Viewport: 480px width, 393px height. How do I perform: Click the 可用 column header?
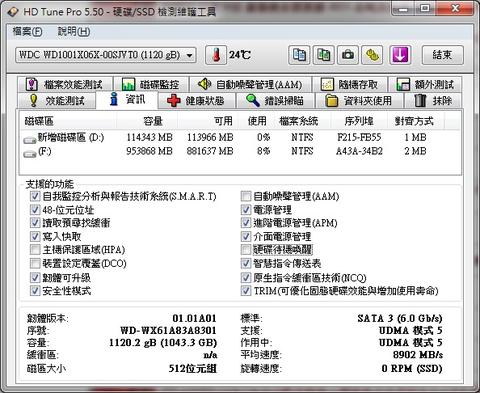[x=208, y=121]
